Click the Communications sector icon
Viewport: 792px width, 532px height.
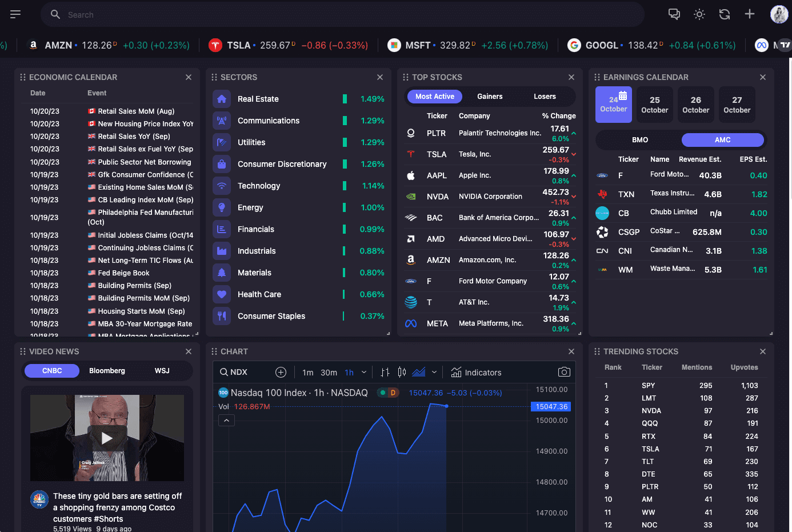[222, 121]
